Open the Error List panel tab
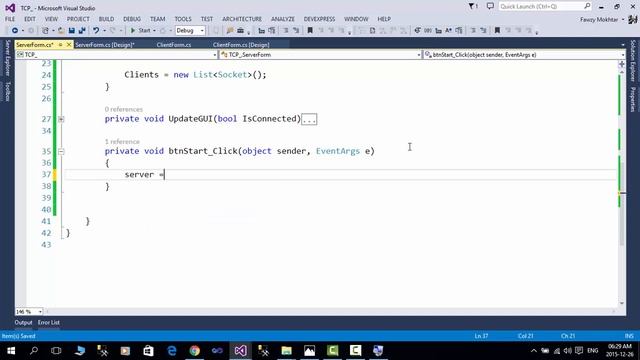This screenshot has height=360, width=640. (49, 322)
